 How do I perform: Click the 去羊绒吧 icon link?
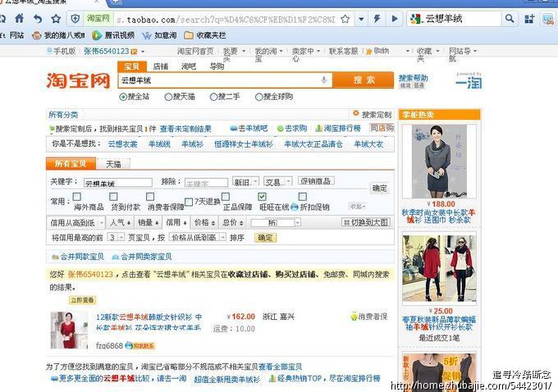click(249, 128)
